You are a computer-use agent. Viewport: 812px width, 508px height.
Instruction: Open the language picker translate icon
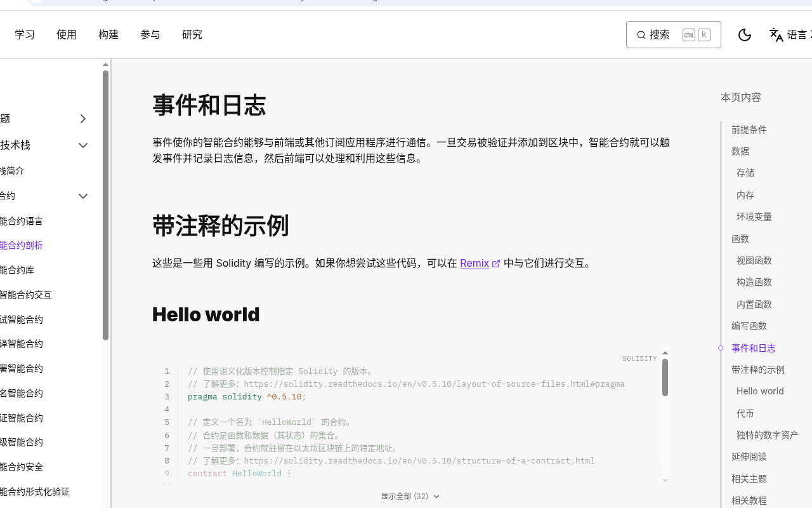[776, 35]
